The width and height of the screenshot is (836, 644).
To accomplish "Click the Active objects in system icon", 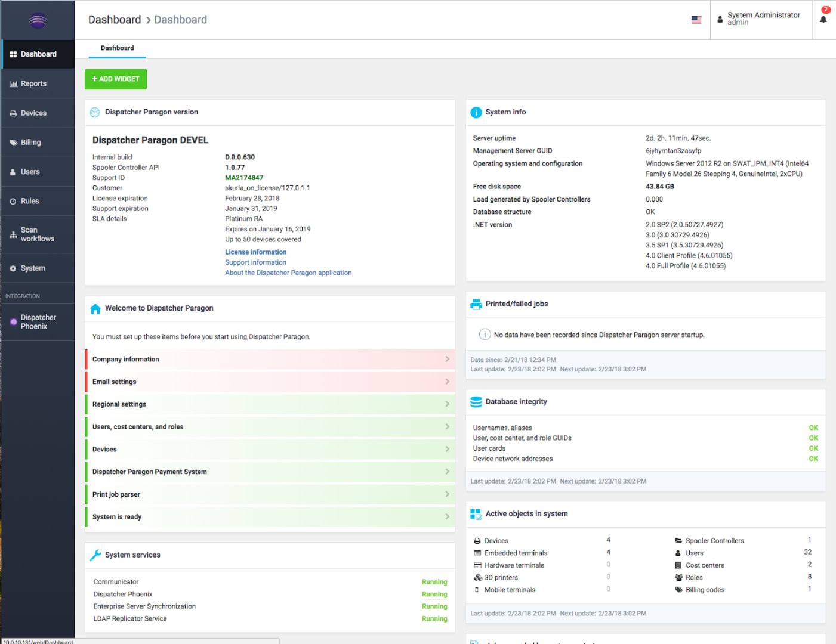I will (x=476, y=514).
